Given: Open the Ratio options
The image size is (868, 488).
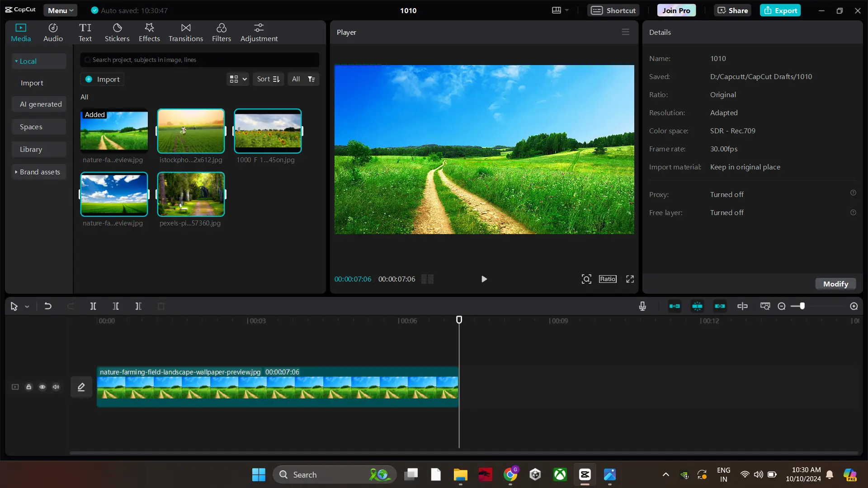Looking at the screenshot, I should tap(608, 279).
